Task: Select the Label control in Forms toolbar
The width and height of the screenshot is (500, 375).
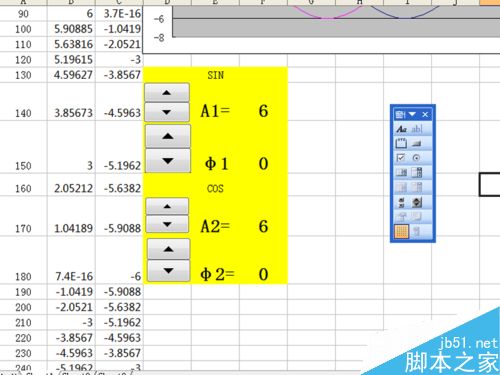Action: (401, 129)
